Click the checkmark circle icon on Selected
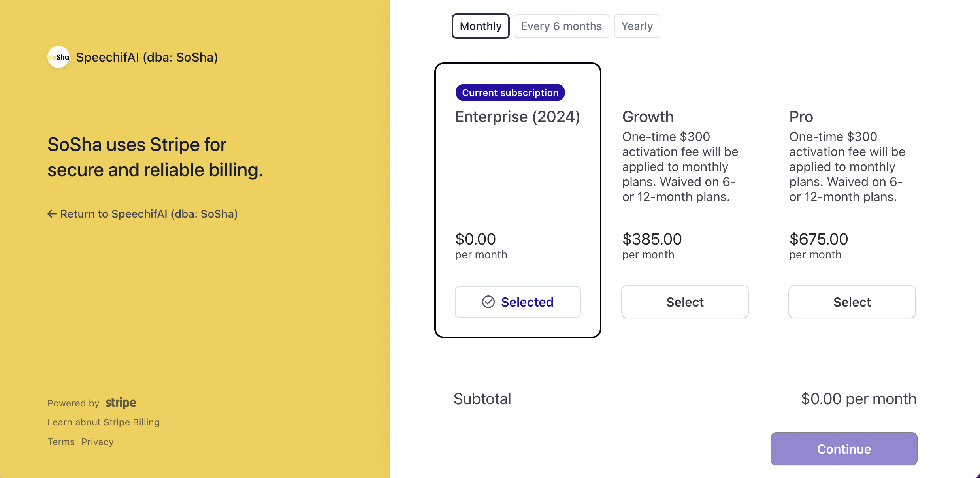980x478 pixels. click(488, 302)
